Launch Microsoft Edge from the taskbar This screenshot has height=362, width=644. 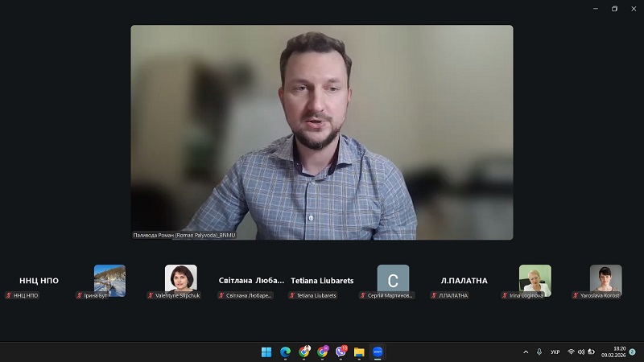click(285, 352)
